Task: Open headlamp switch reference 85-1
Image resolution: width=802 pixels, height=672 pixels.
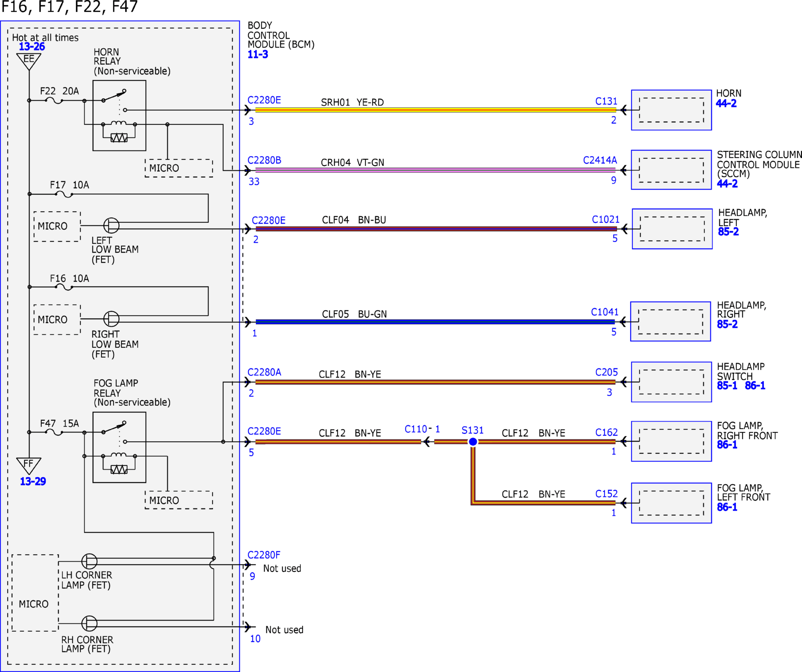Action: (x=727, y=385)
